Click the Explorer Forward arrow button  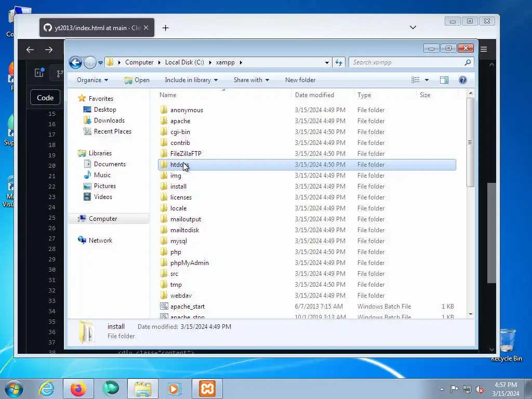point(90,62)
